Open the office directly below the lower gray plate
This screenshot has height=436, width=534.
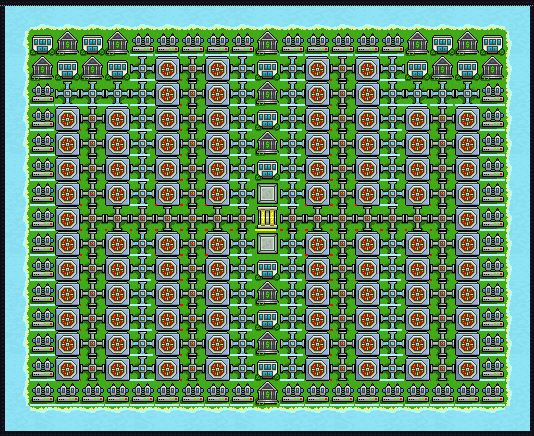point(267,269)
